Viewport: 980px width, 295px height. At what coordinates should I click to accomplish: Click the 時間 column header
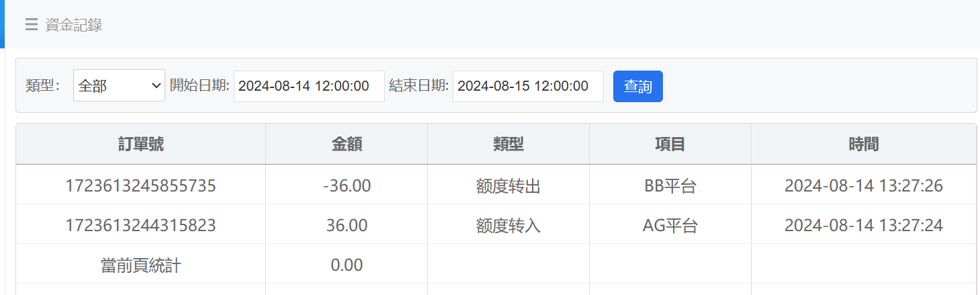tap(863, 144)
